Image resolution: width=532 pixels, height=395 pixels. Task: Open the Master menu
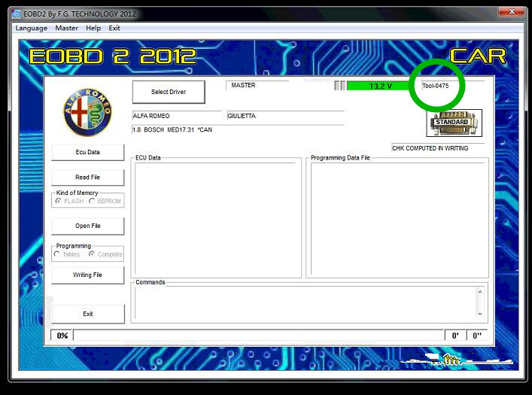tap(66, 28)
